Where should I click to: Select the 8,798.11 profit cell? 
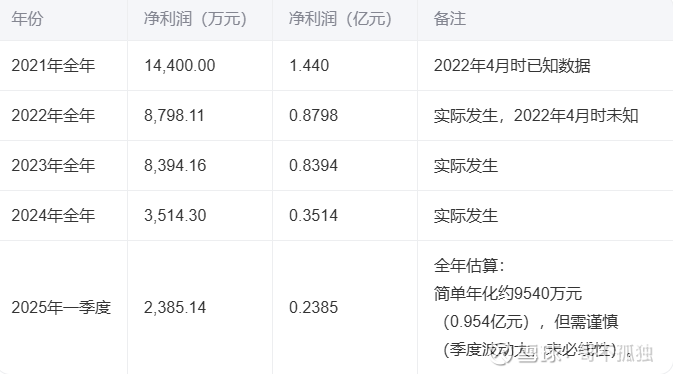click(x=174, y=116)
